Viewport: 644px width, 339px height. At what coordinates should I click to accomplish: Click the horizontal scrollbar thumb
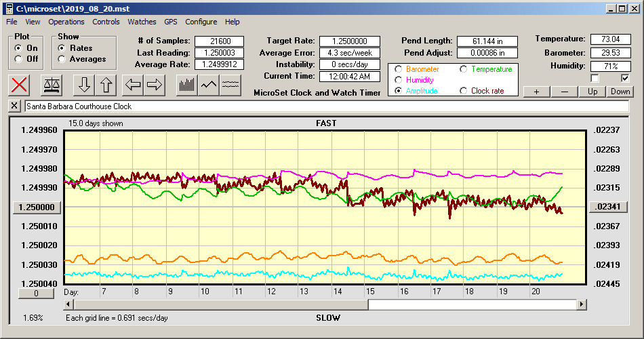pos(221,304)
